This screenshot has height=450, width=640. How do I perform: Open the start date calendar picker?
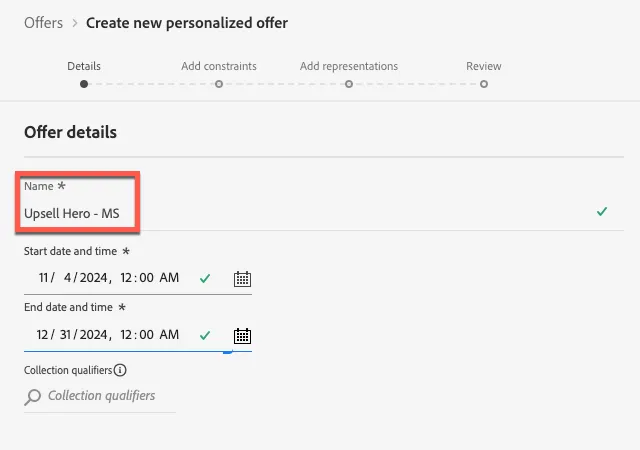pyautogui.click(x=242, y=279)
